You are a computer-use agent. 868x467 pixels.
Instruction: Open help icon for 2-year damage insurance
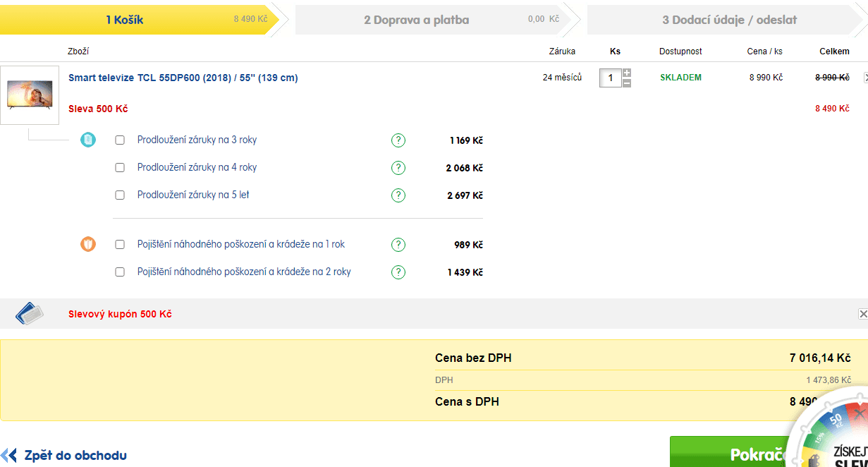[x=398, y=272]
